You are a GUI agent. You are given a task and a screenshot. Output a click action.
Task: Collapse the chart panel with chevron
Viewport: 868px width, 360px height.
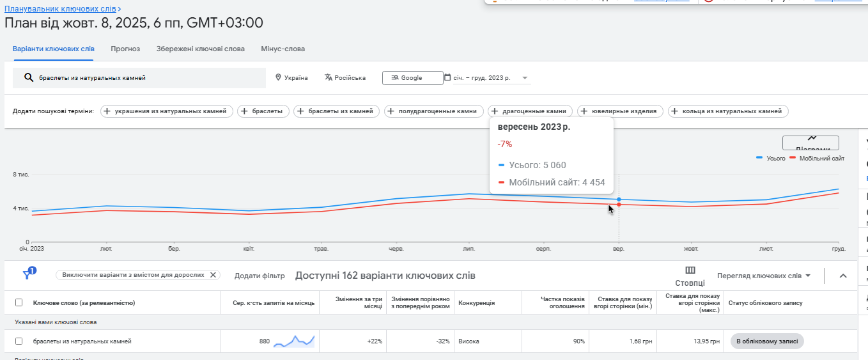[x=842, y=276]
